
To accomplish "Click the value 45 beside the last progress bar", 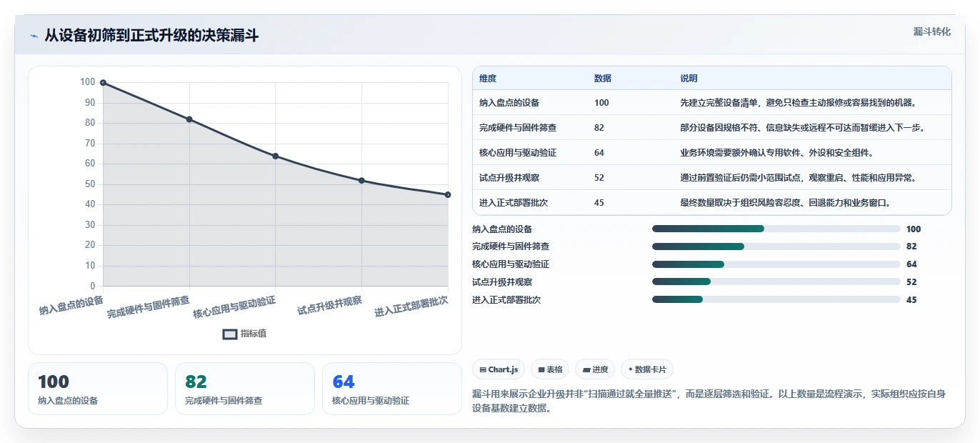I will click(x=911, y=300).
